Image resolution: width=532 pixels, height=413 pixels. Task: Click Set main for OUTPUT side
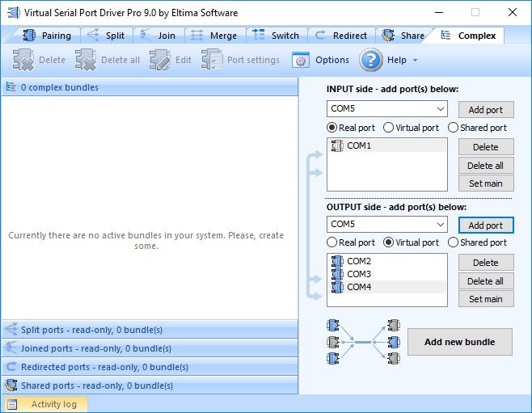486,299
